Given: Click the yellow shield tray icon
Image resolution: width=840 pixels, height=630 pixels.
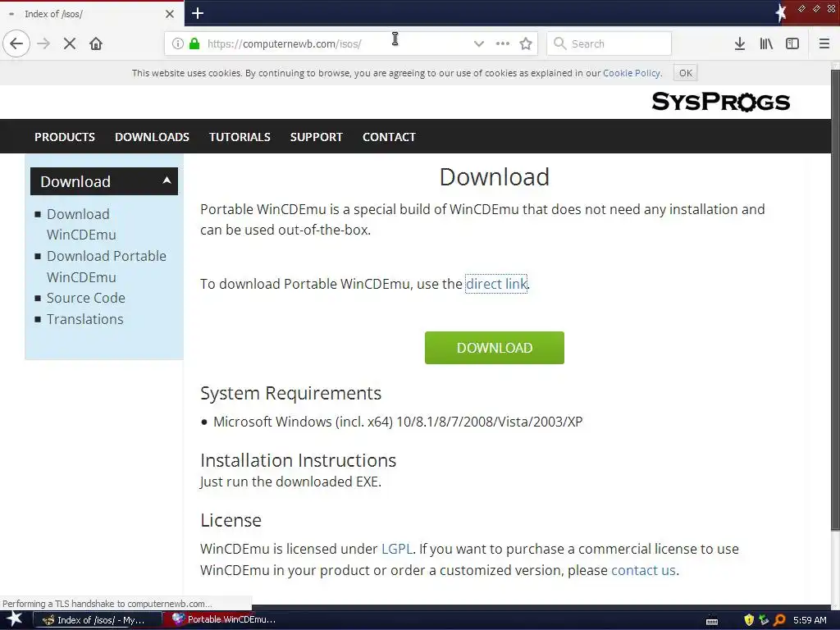Looking at the screenshot, I should tap(749, 620).
